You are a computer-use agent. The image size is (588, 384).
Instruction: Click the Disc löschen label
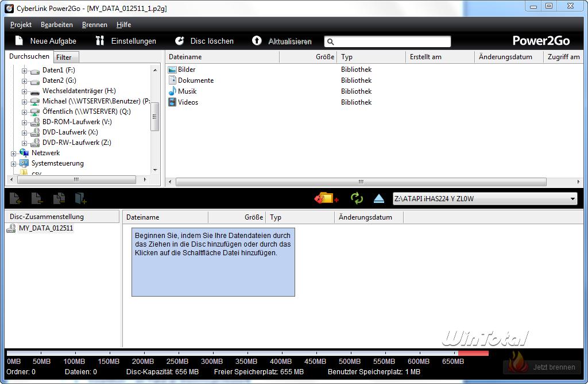click(212, 41)
